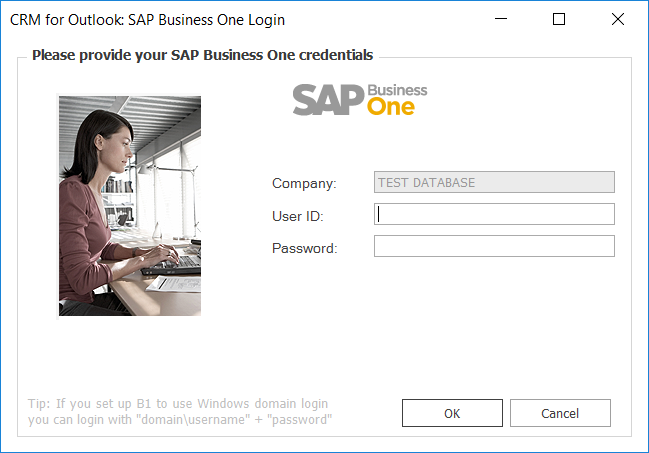Click the orange One word in logo
The image size is (649, 453).
[390, 107]
